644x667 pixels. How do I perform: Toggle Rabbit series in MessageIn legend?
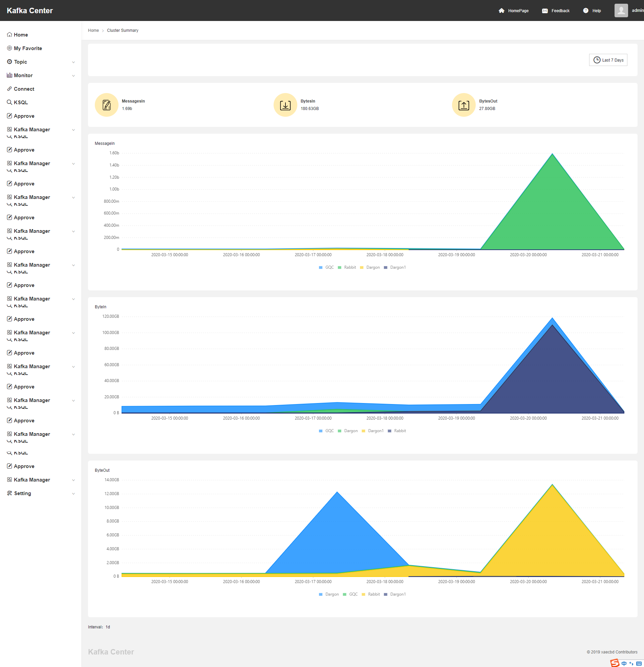pos(347,267)
